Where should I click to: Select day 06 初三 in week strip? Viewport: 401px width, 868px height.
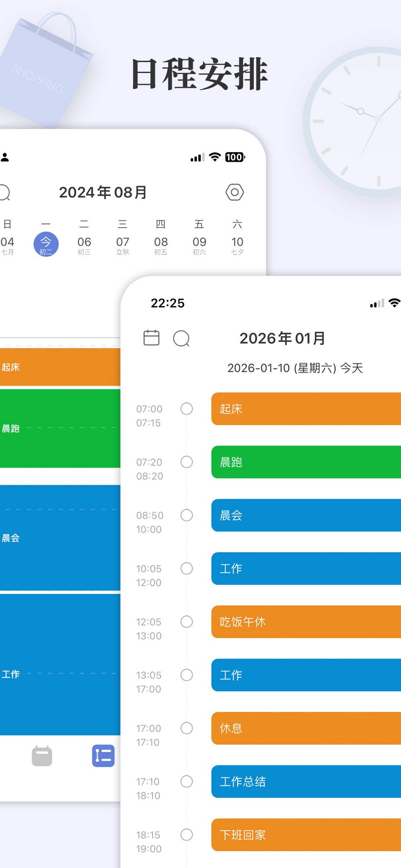coord(84,245)
